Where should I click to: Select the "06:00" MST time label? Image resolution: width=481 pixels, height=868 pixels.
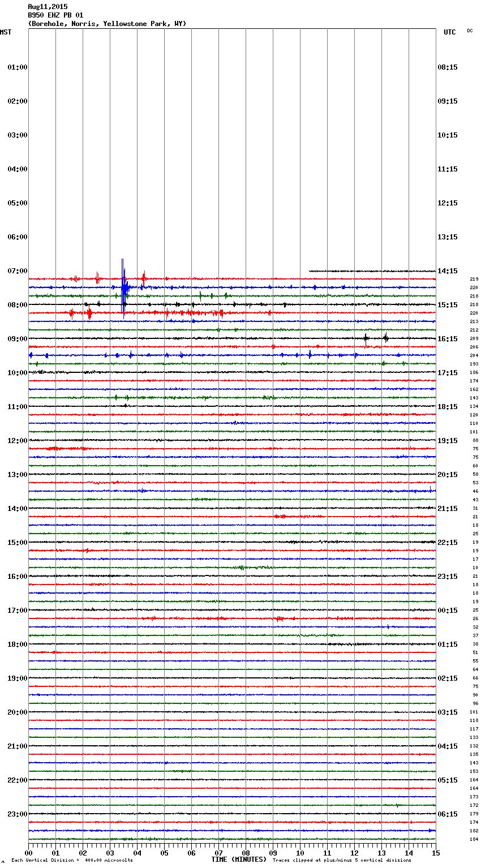(18, 237)
